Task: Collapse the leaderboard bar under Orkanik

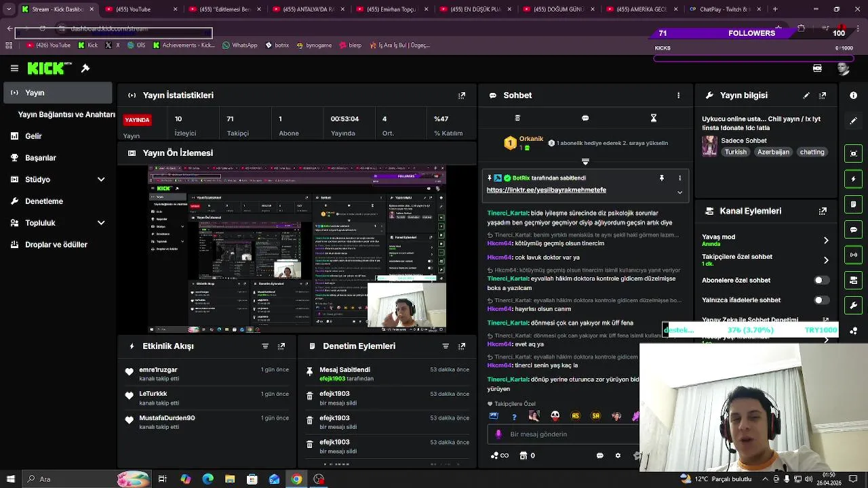Action: coord(585,161)
